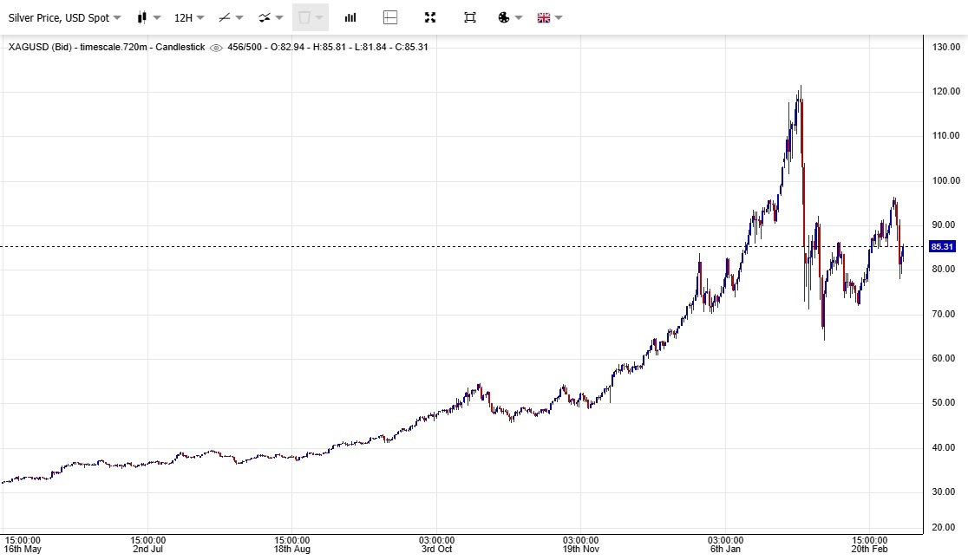The width and height of the screenshot is (968, 560).
Task: Click the 2nd Jul date axis label
Action: (148, 549)
